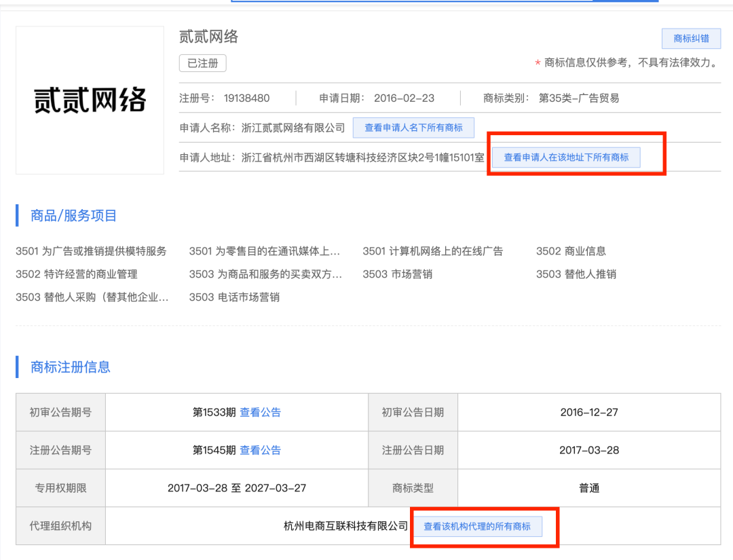Click the 商标纠错 button
The height and width of the screenshot is (560, 733).
691,38
